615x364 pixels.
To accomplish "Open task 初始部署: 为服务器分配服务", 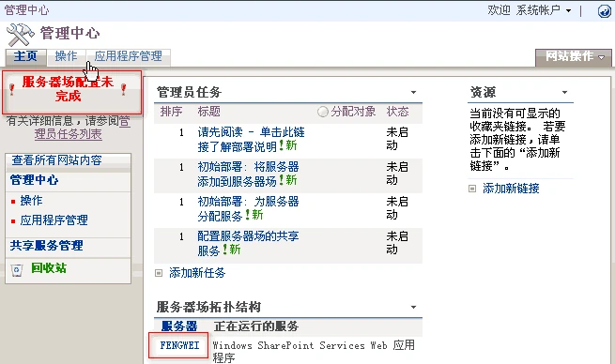I will (248, 209).
